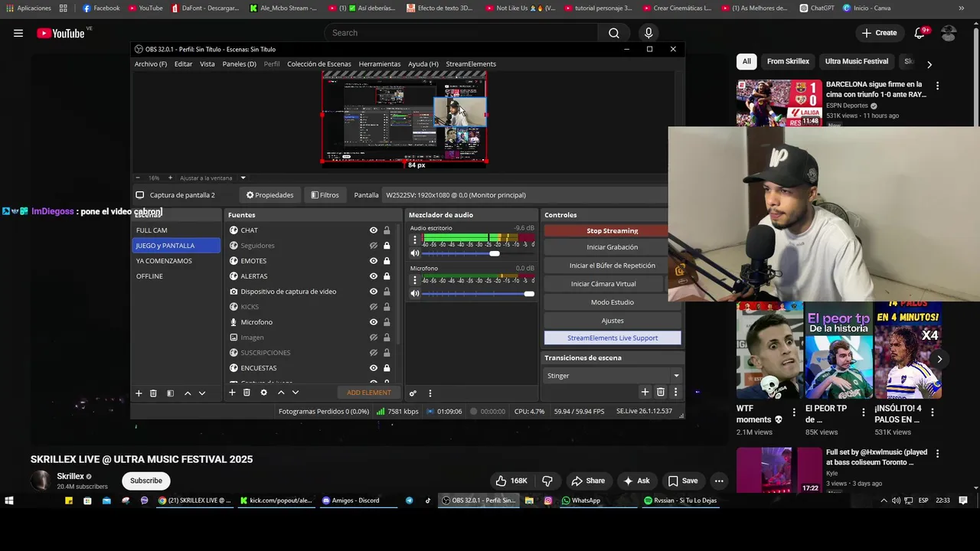Image resolution: width=980 pixels, height=551 pixels.
Task: Hide the ALERTAS source
Action: click(374, 276)
